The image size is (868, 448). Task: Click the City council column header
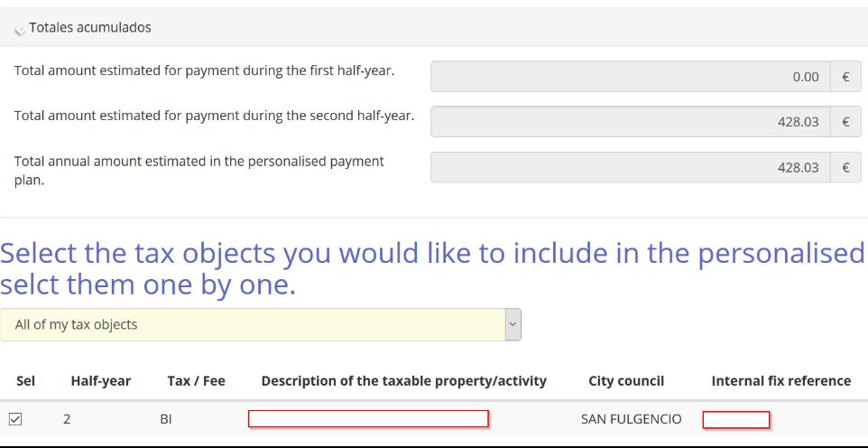(x=626, y=381)
